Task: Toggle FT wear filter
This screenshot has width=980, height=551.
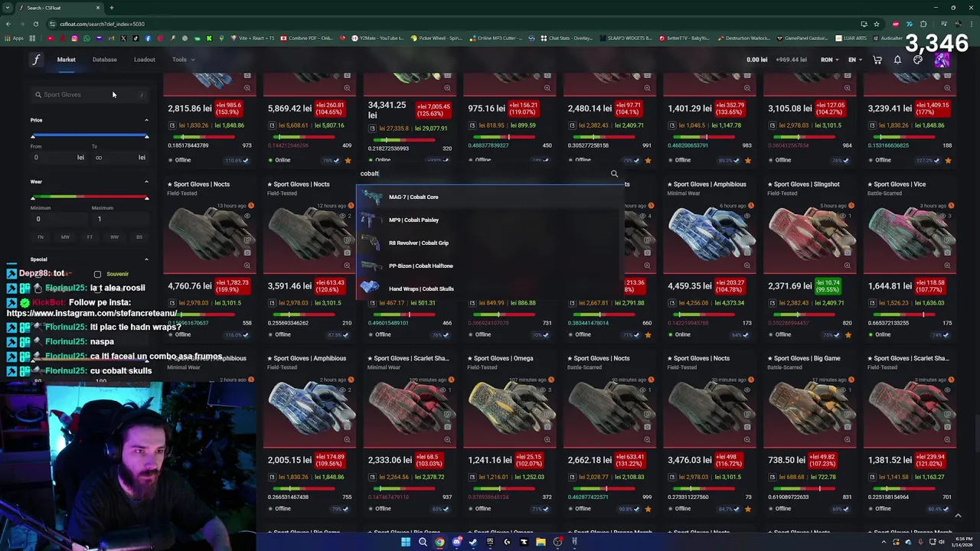Action: [90, 237]
